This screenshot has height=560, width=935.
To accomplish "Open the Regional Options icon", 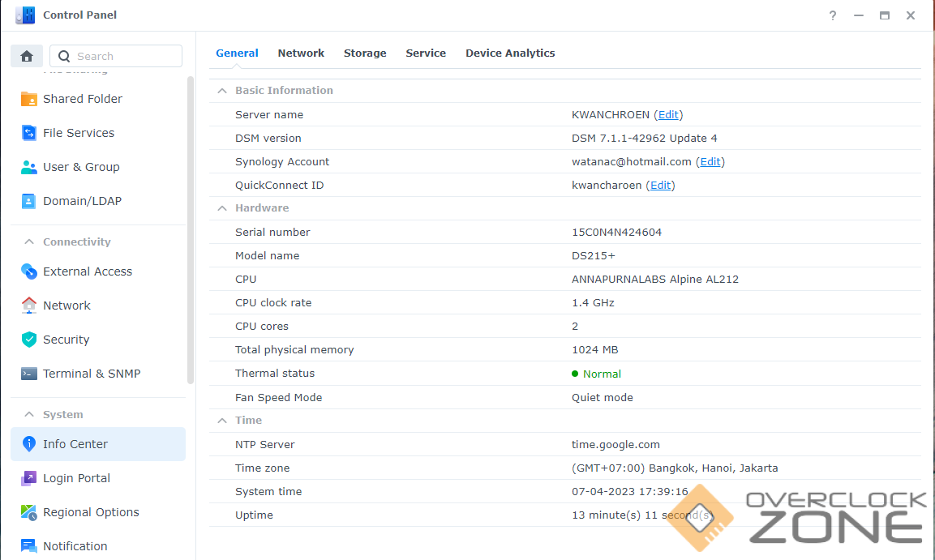I will pyautogui.click(x=29, y=512).
